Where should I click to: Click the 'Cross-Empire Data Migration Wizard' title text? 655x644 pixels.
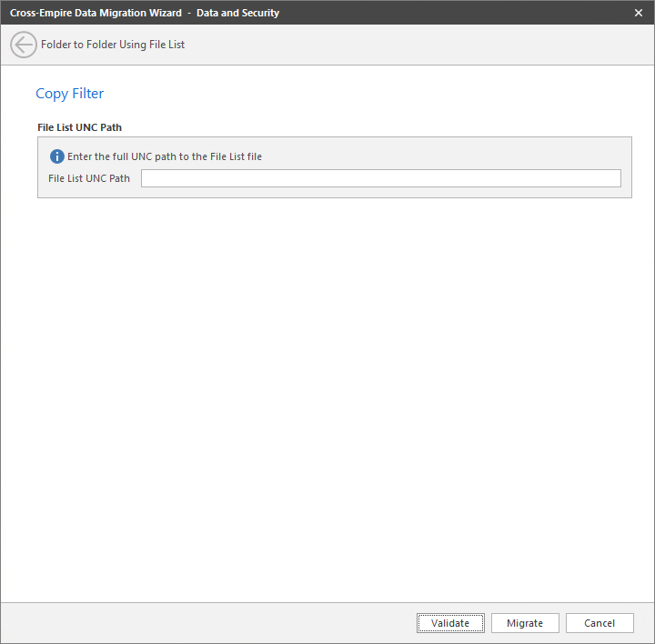click(x=96, y=13)
